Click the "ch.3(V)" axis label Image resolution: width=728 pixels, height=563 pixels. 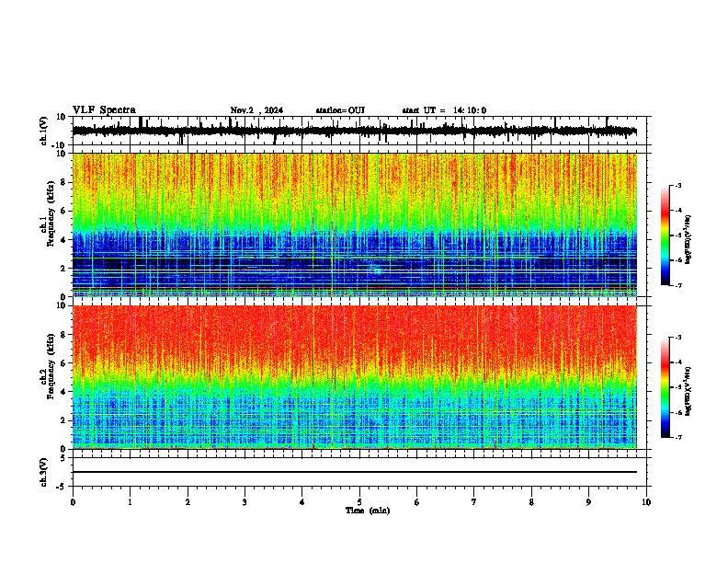click(x=44, y=473)
